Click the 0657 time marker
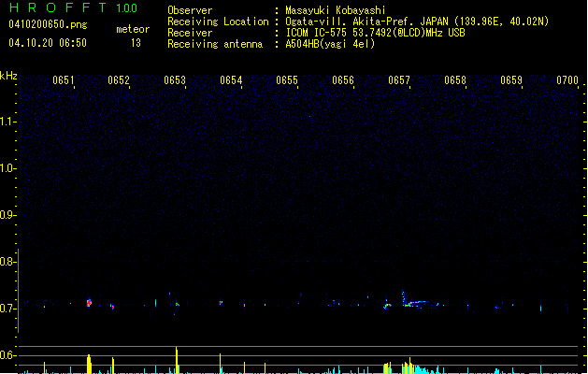Viewport: 588px width, 374px height. click(x=399, y=80)
